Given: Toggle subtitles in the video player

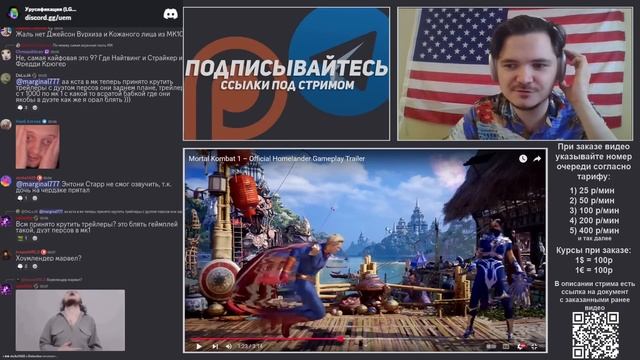Looking at the screenshot, I should (506, 346).
